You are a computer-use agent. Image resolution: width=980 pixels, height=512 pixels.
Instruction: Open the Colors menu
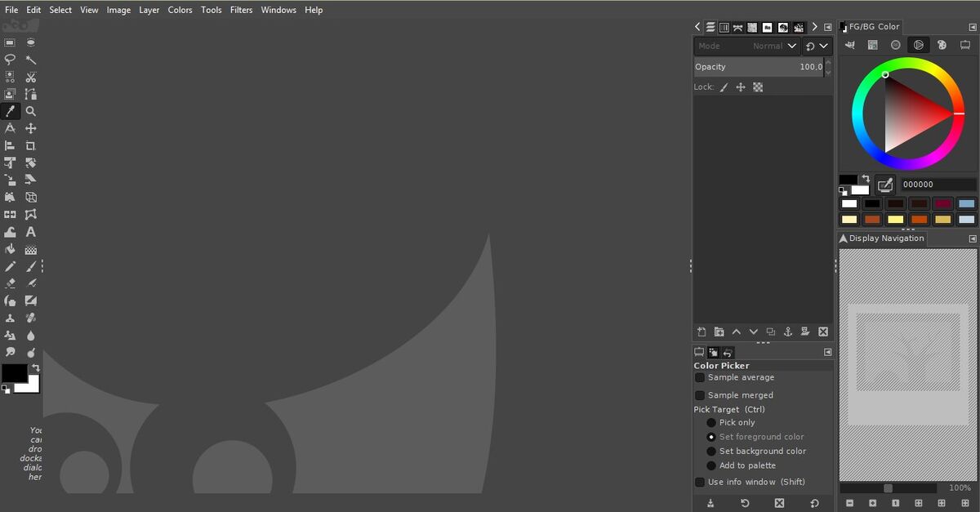(x=180, y=10)
